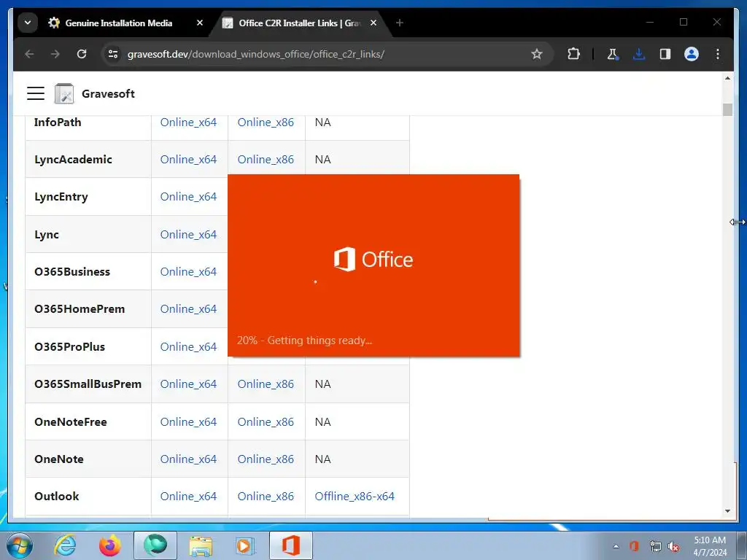The height and width of the screenshot is (560, 747).
Task: Click Online_x64 link for O365ProPlus
Action: (188, 346)
